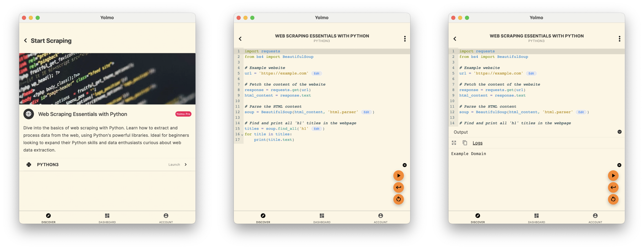Close the left Yolmo window

click(24, 18)
